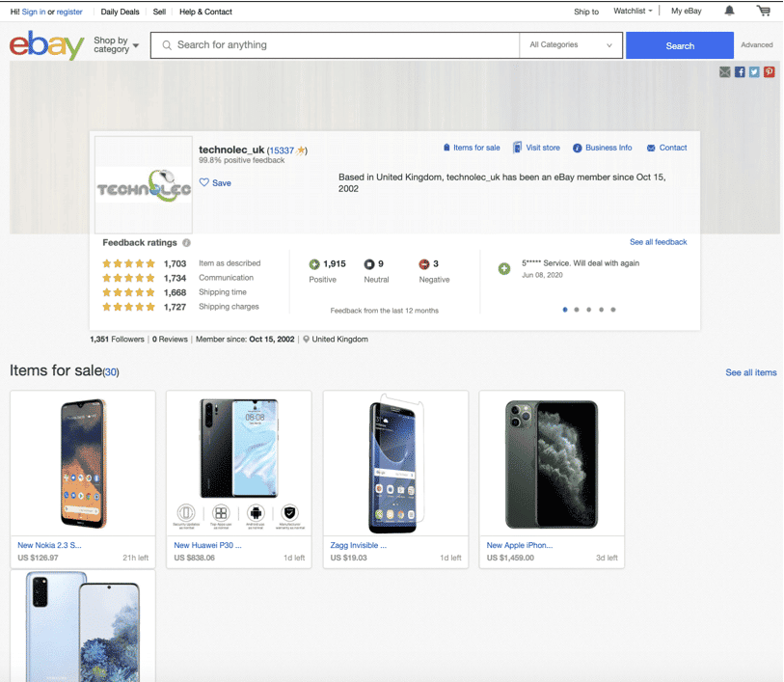Open My eBay menu
The image size is (784, 682).
pos(686,11)
